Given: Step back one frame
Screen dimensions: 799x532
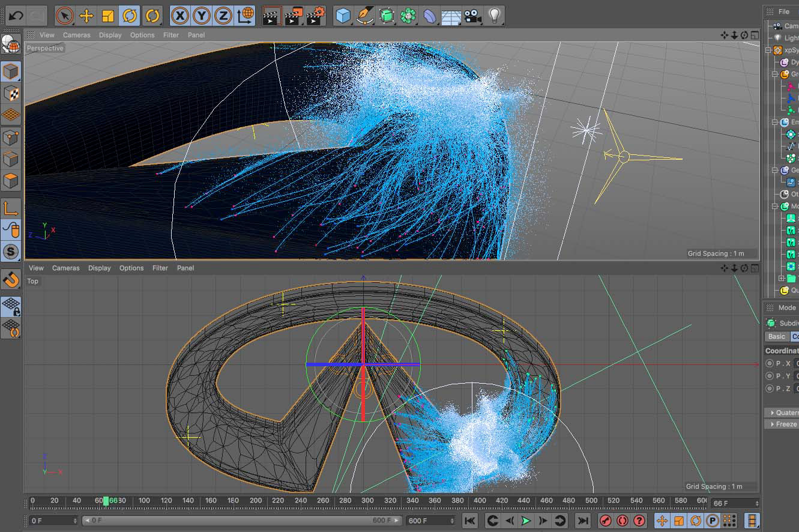Looking at the screenshot, I should click(x=509, y=521).
